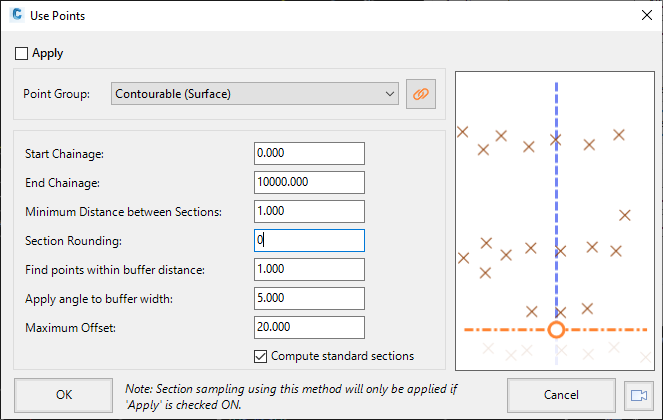This screenshot has height=420, width=663.
Task: Focus the Start Chainage field
Action: click(309, 153)
